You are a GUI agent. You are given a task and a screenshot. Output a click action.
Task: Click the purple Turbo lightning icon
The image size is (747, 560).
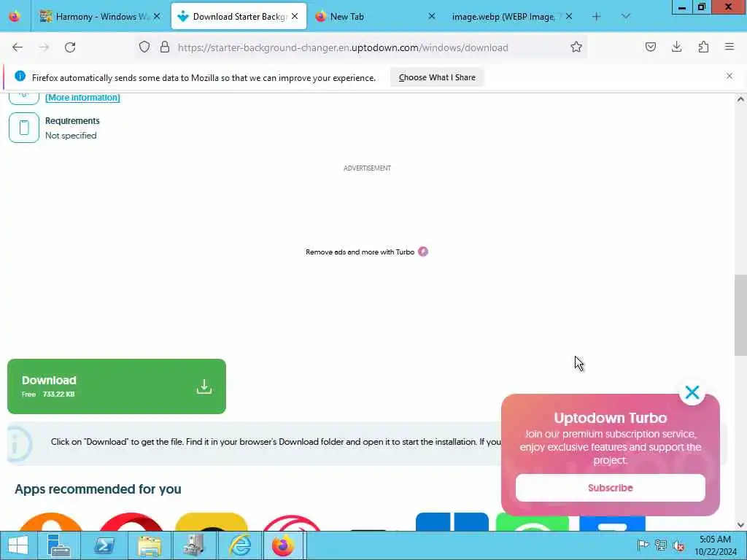pos(423,252)
